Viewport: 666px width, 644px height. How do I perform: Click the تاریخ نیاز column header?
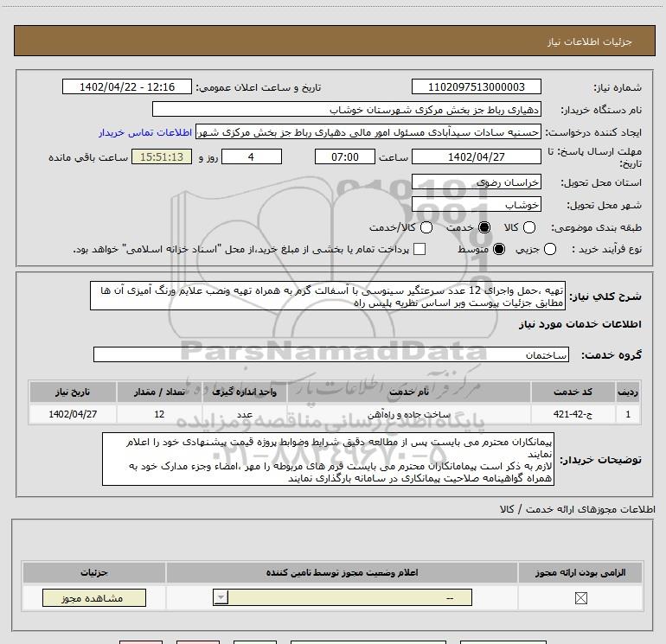click(73, 392)
